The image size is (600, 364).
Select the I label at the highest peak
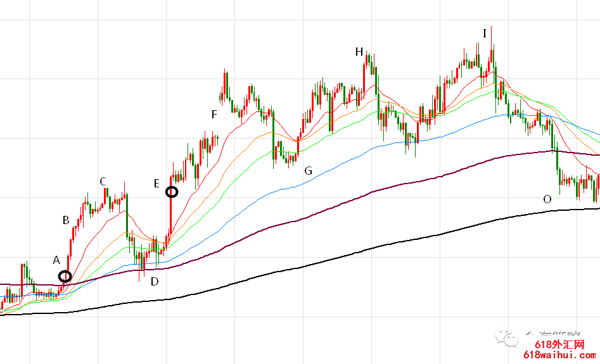(485, 33)
